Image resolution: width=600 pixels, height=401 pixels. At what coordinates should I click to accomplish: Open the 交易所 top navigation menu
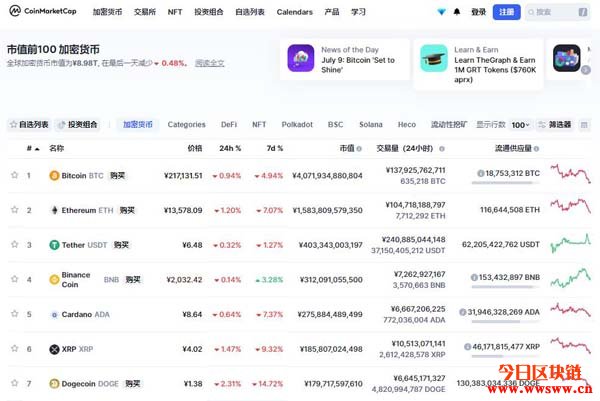[x=145, y=12]
